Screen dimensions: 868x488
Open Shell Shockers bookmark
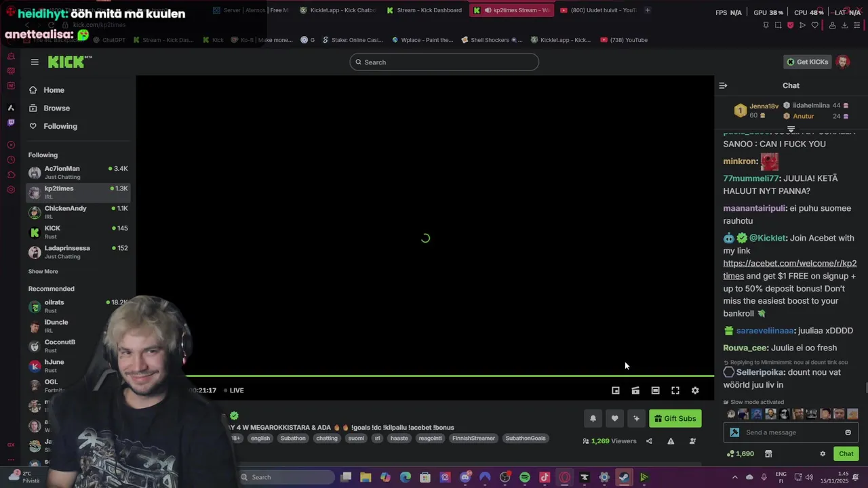pyautogui.click(x=492, y=40)
